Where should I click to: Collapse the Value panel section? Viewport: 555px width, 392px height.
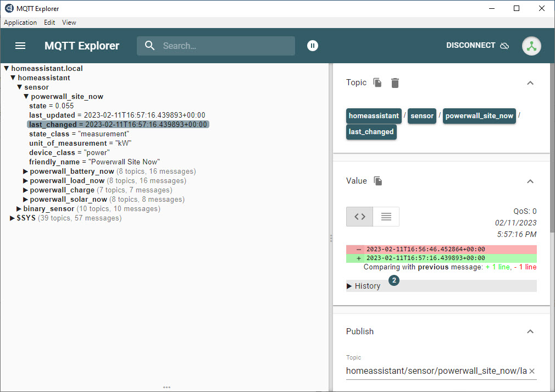click(530, 181)
